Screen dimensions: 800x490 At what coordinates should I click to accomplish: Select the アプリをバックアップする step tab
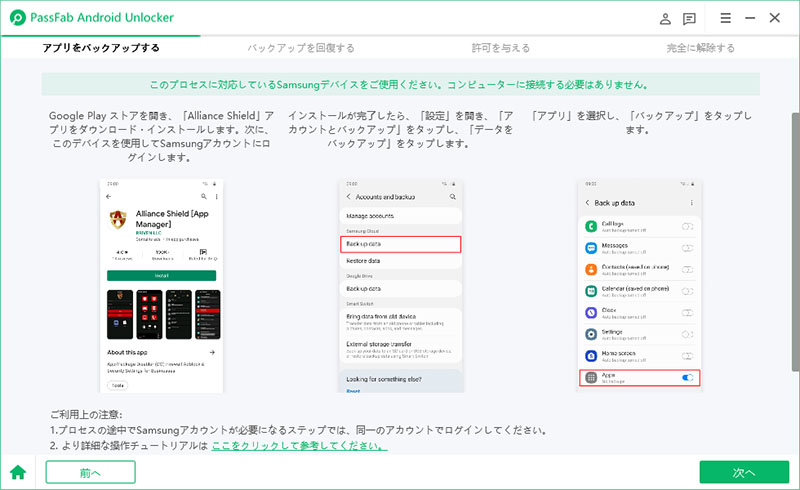pyautogui.click(x=101, y=48)
